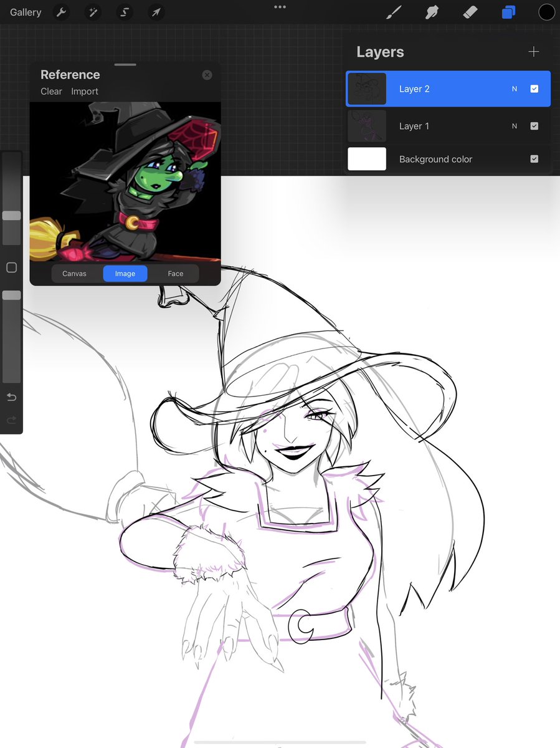This screenshot has width=560, height=748.
Task: Import a reference image
Action: point(85,91)
